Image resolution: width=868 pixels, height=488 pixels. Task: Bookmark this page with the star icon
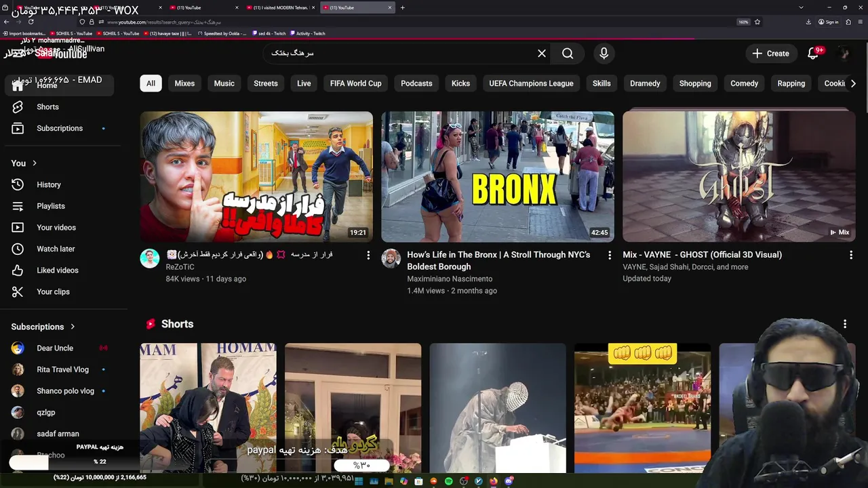(x=757, y=22)
